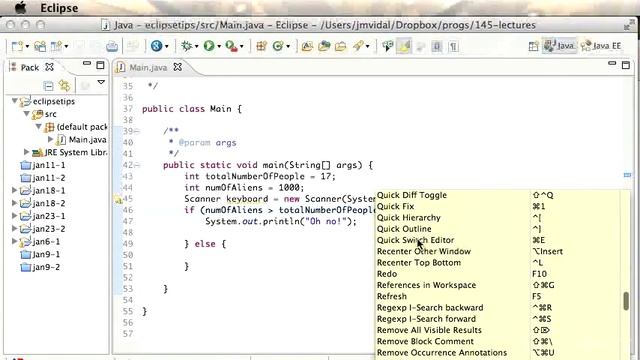The image size is (640, 360).
Task: Select the jan11-2 project folder
Action: (43, 178)
